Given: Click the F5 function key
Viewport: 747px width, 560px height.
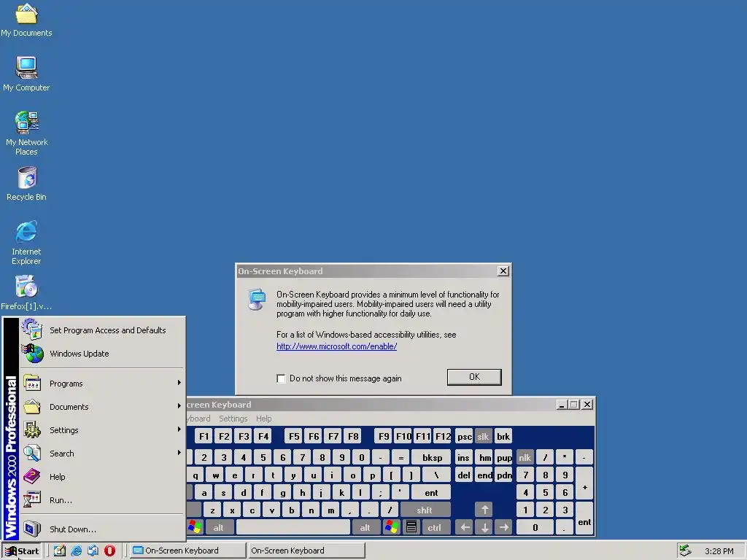Looking at the screenshot, I should point(294,436).
